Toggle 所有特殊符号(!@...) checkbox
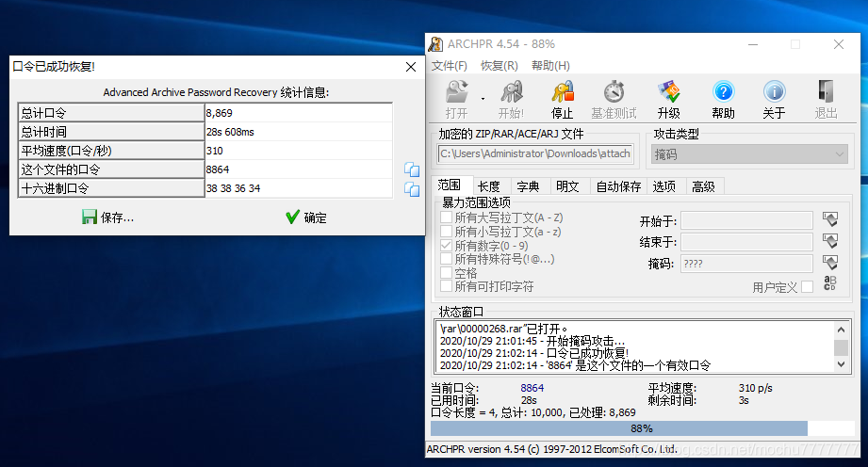The image size is (868, 467). 446,259
